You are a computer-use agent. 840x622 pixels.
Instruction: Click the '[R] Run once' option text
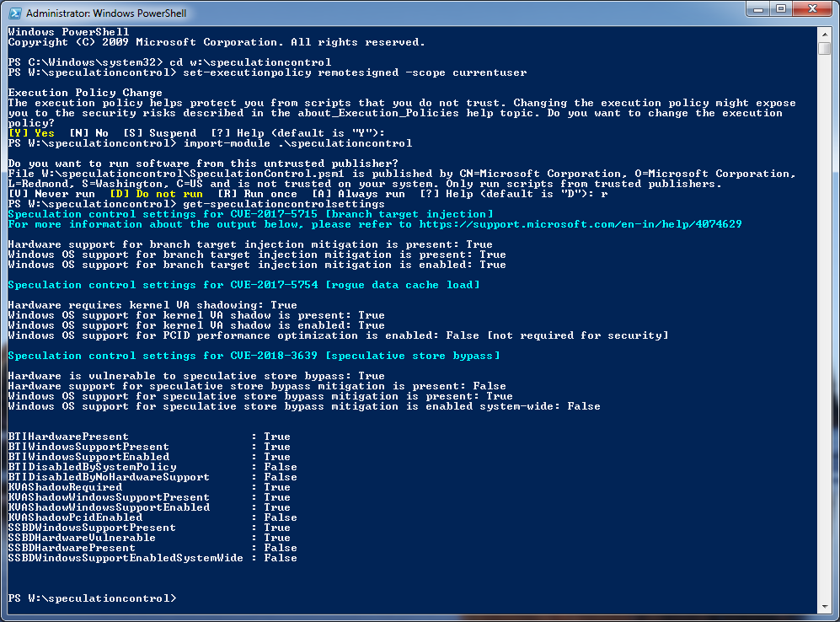(x=257, y=193)
